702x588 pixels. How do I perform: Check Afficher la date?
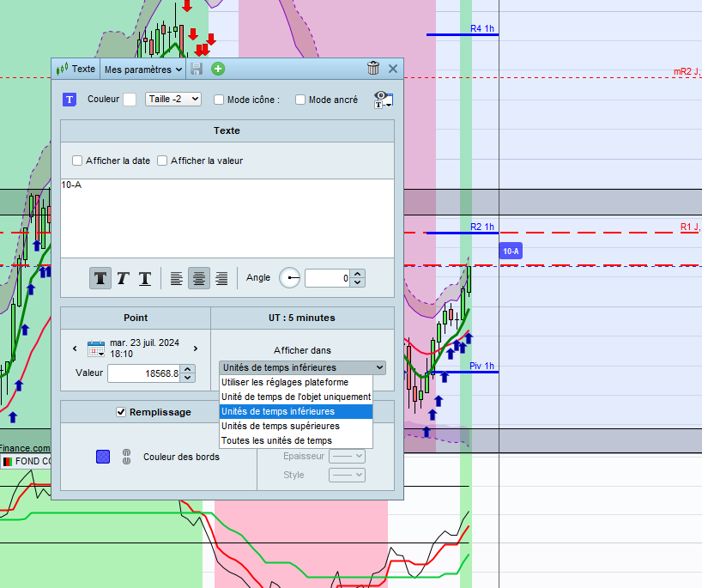click(x=77, y=161)
